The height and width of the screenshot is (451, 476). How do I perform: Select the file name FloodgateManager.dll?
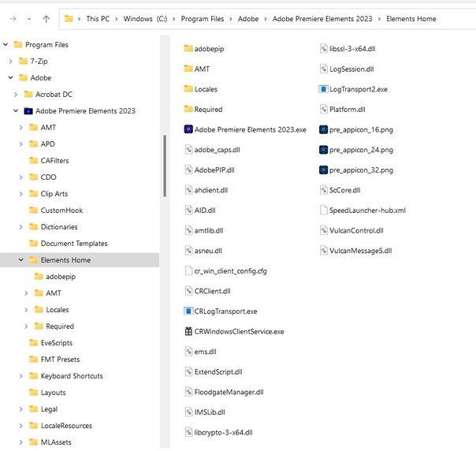229,392
